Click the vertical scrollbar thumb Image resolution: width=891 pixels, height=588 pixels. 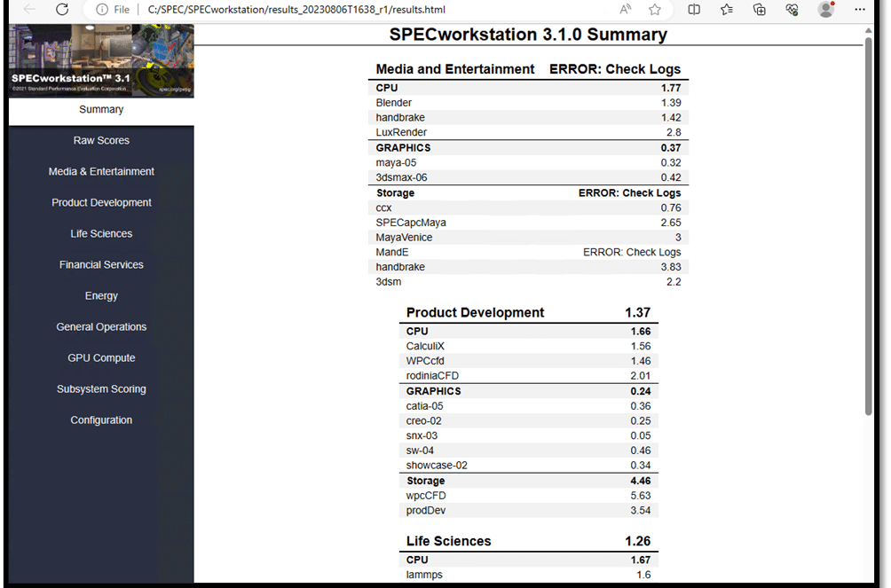(x=868, y=226)
